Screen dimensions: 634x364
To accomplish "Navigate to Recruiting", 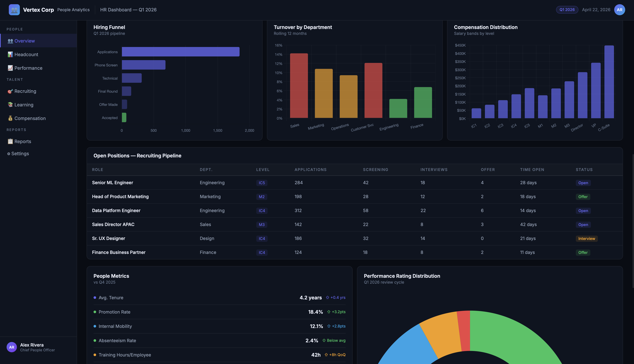I will coord(39,91).
